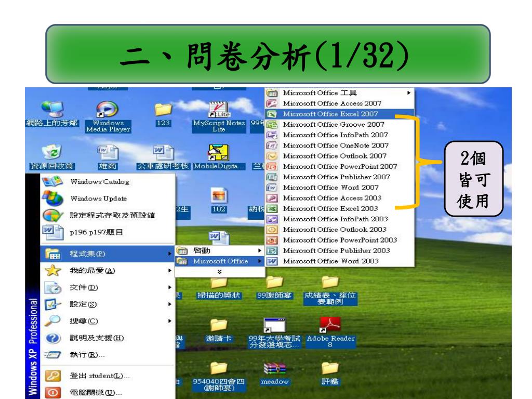Screen dimensions: 532x399
Task: Open Microsoft Office 工具 folder entry
Action: point(339,92)
